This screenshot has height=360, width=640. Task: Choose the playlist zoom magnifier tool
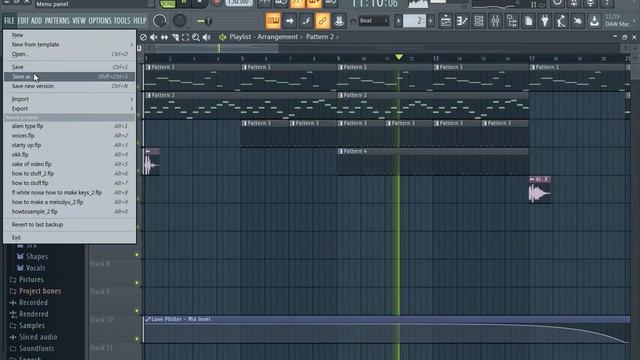pyautogui.click(x=196, y=37)
